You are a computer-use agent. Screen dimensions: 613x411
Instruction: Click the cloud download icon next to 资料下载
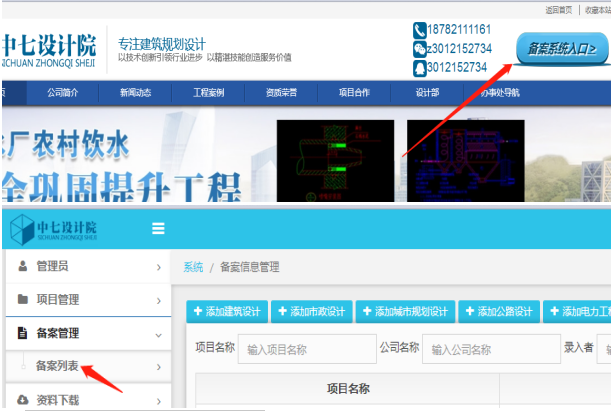(23, 400)
